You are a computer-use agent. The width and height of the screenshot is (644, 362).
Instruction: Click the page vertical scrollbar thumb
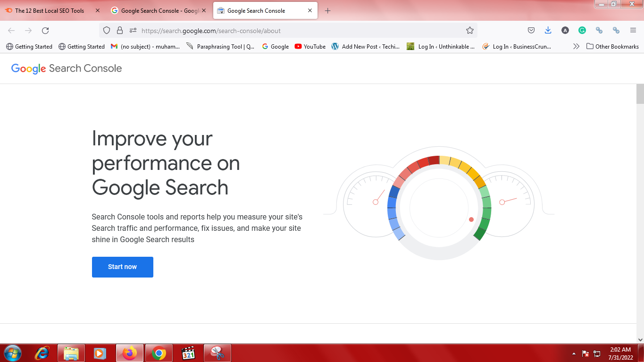tap(640, 94)
